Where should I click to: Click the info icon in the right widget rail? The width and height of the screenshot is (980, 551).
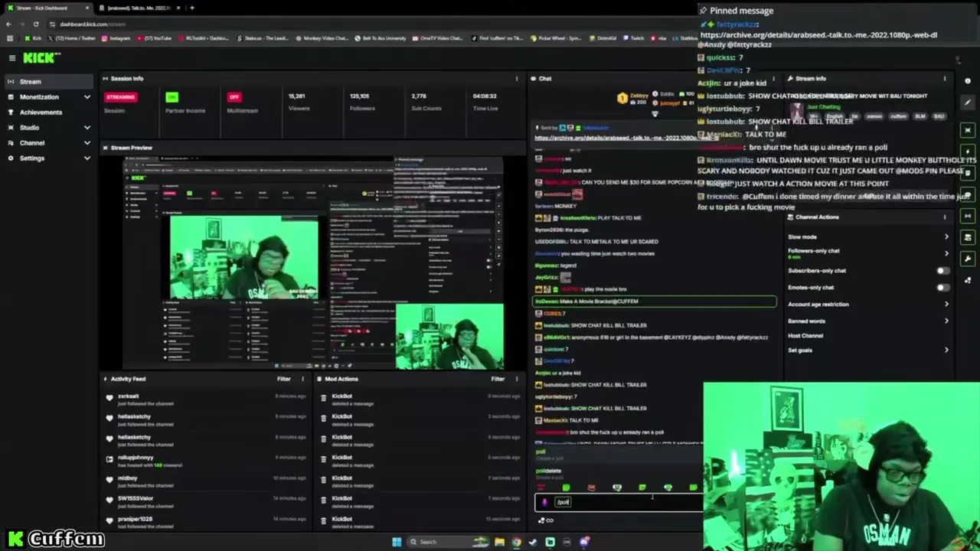click(x=968, y=80)
